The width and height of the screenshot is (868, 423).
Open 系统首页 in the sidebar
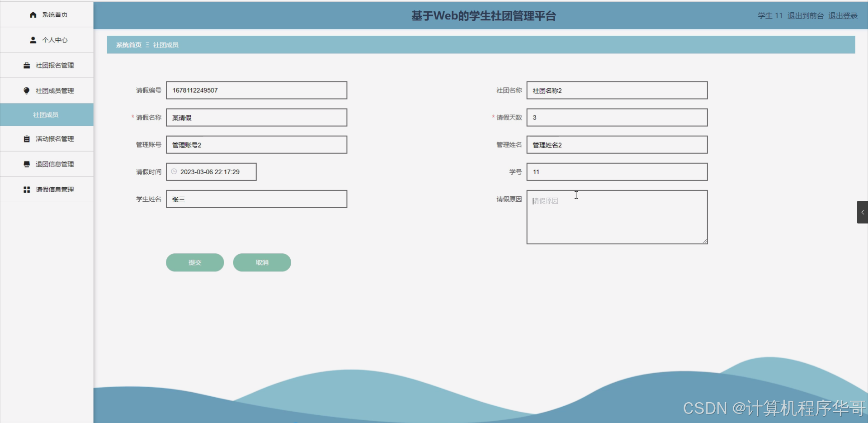[x=47, y=14]
